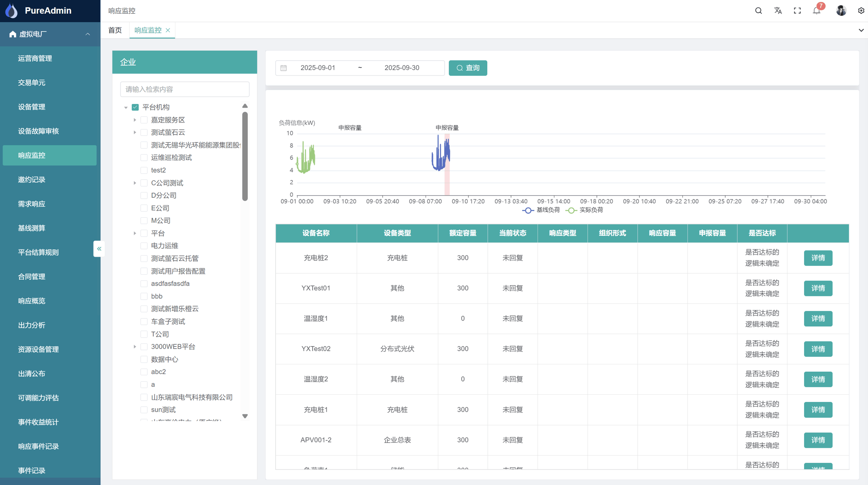Open the notifications bell

click(x=816, y=11)
